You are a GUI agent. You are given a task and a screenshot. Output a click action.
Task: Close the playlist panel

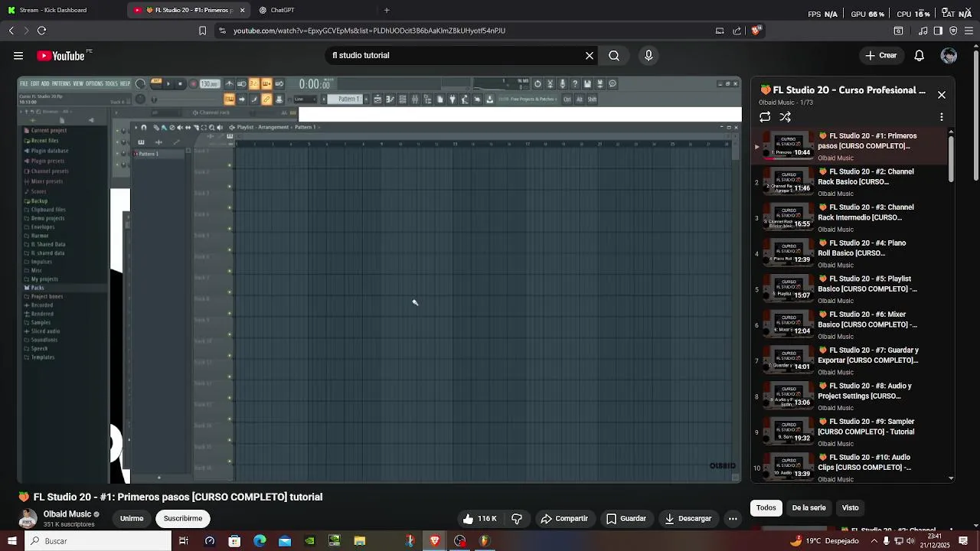tap(942, 95)
